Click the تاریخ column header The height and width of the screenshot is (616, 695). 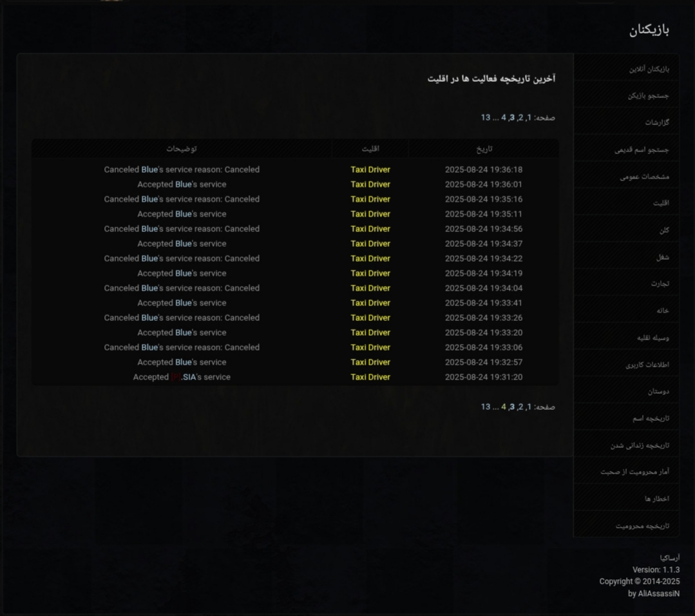tap(484, 149)
